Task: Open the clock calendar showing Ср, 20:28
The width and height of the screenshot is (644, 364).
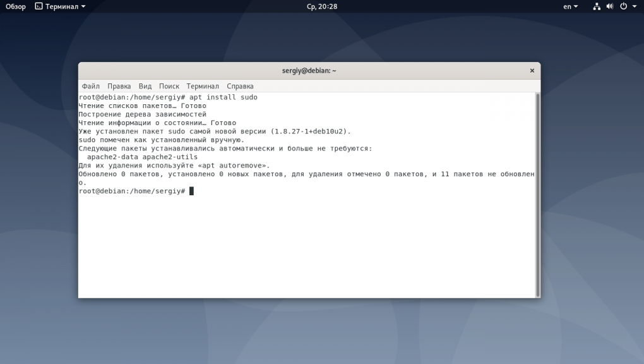Action: coord(322,6)
